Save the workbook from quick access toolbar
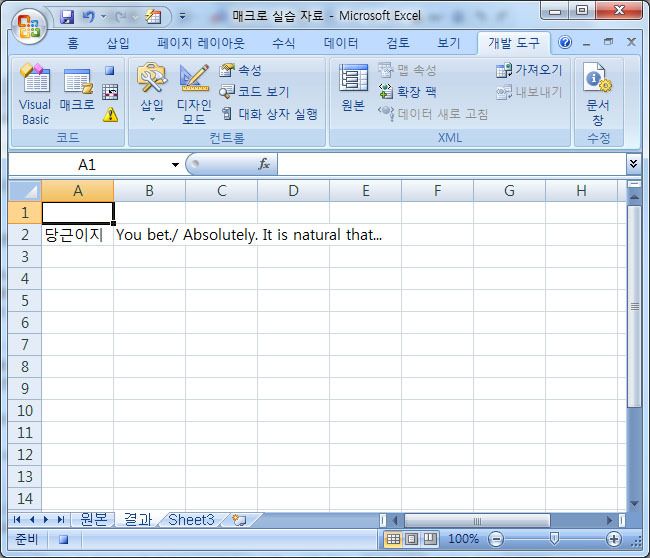Screen dimensions: 650x558 pos(67,17)
